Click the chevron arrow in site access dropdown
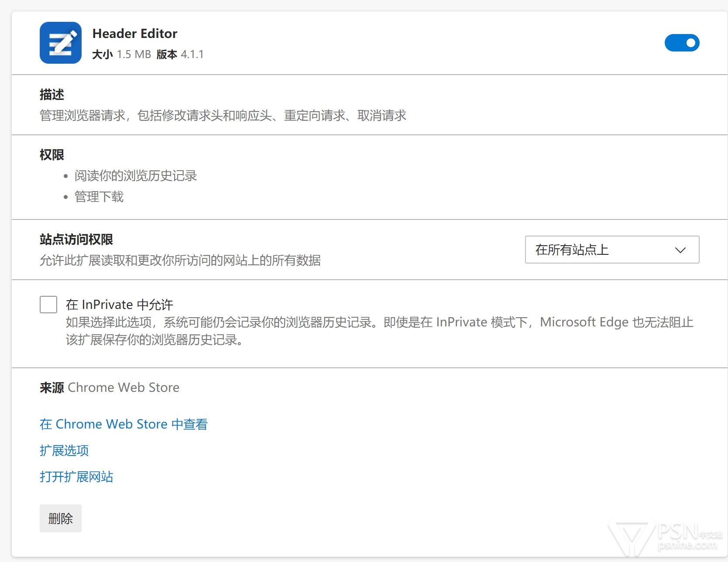This screenshot has height=562, width=728. (680, 250)
